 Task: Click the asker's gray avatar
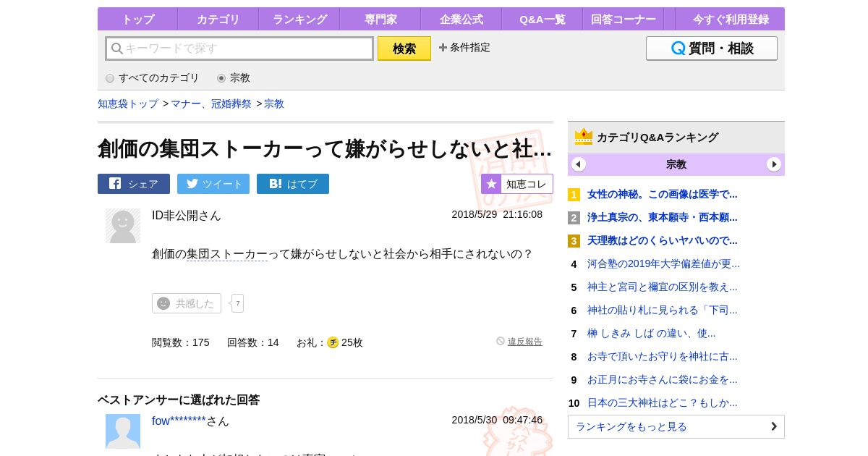point(123,226)
